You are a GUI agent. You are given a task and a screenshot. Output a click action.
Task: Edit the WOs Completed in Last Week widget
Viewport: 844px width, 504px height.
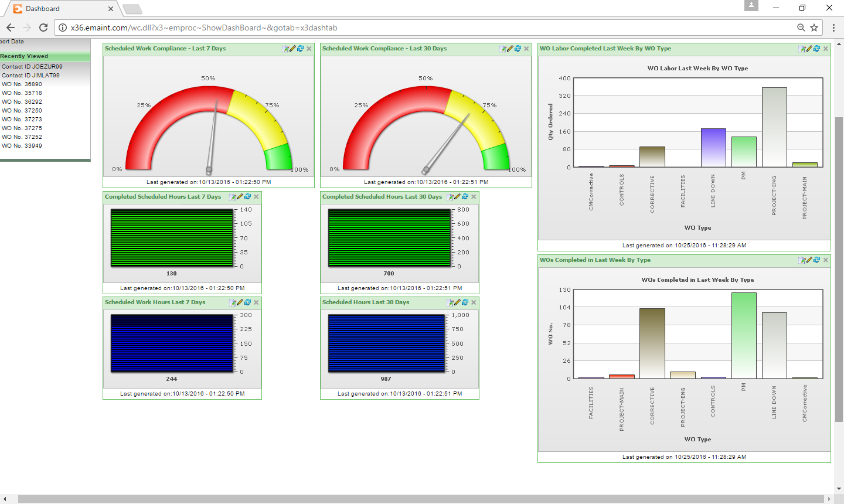[809, 260]
